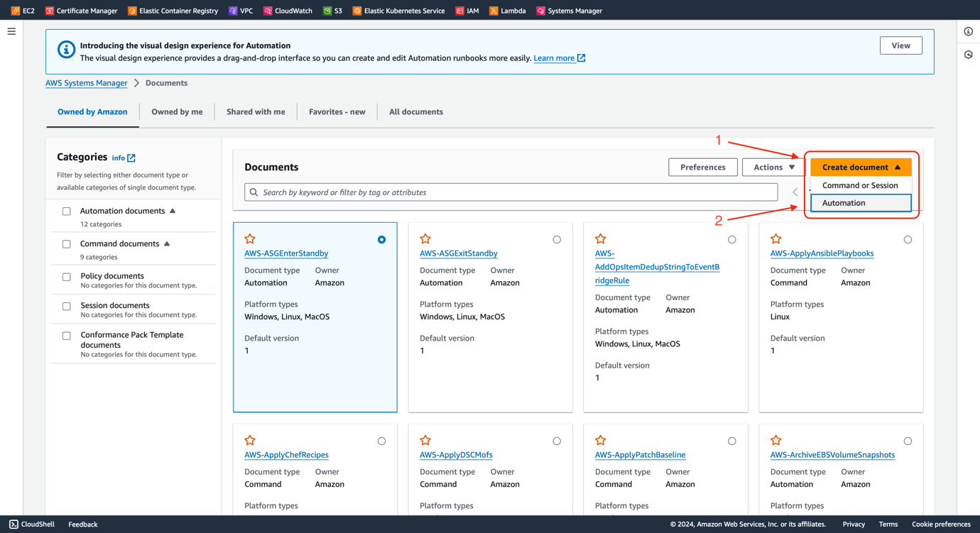
Task: Star the AWS-ApplyAnsiblePlaybooks document
Action: [776, 238]
